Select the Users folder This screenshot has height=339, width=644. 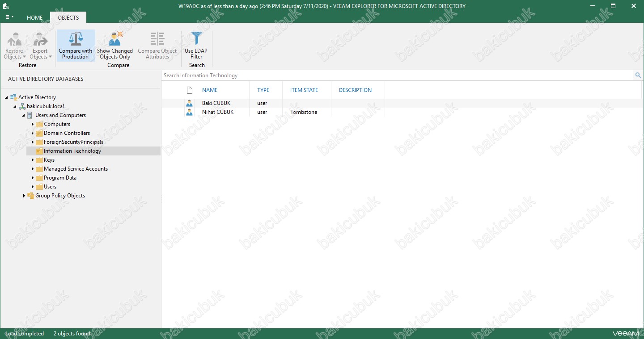(x=50, y=187)
